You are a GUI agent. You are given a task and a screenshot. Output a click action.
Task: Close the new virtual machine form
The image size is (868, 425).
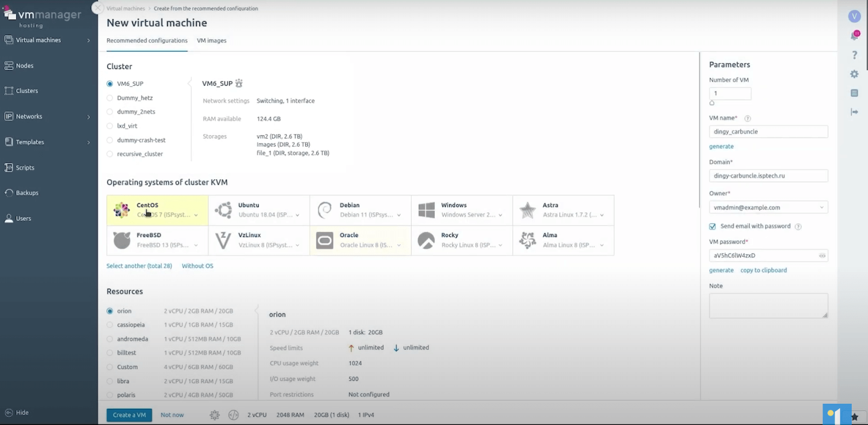[x=98, y=8]
